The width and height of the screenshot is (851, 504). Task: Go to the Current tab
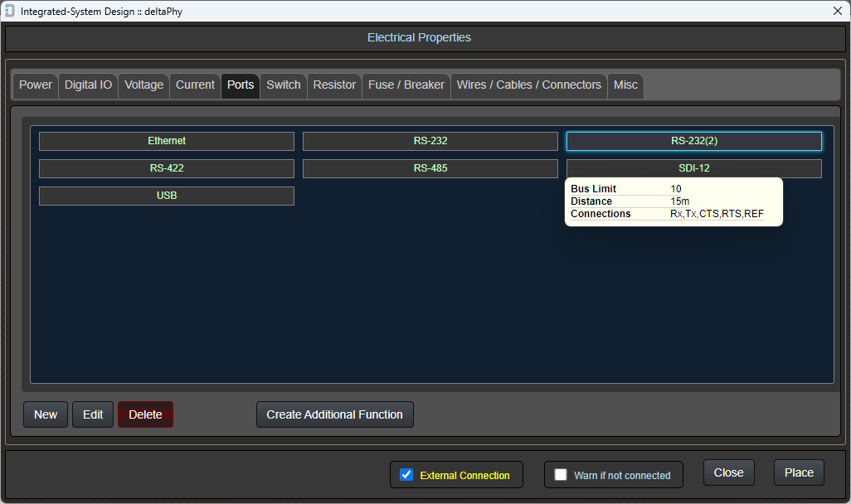pos(195,85)
